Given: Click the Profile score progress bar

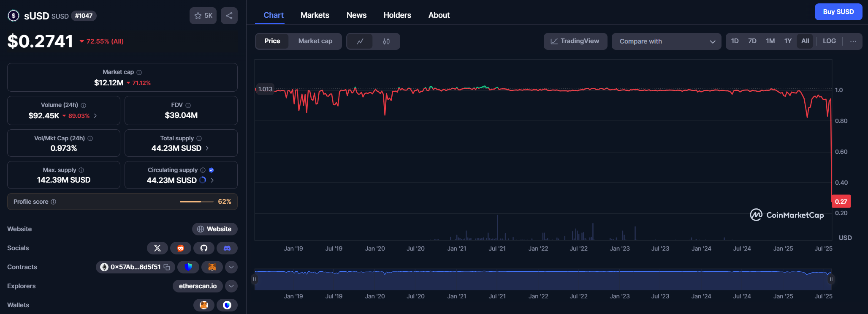Looking at the screenshot, I should coord(197,202).
